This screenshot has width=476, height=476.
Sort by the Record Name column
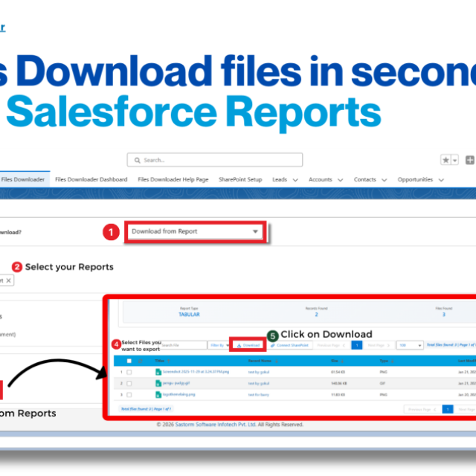click(263, 361)
